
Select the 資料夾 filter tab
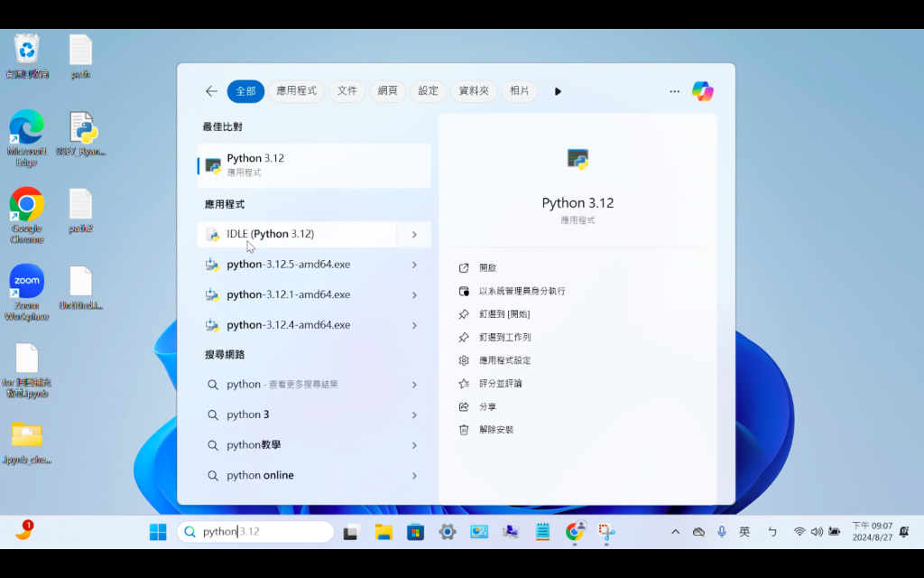pos(474,91)
